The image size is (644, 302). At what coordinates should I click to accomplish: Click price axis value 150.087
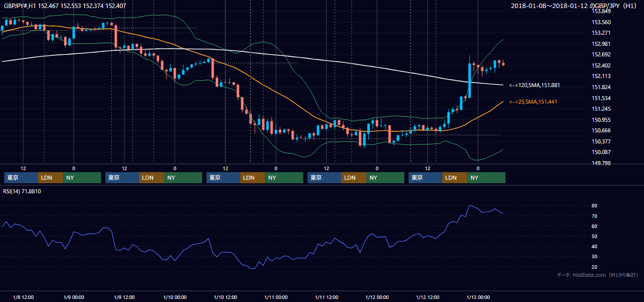[601, 152]
